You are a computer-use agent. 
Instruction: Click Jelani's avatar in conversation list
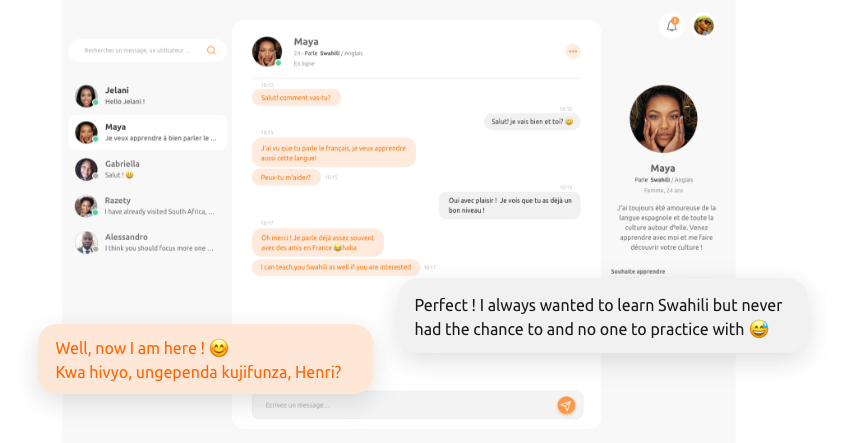pos(86,96)
